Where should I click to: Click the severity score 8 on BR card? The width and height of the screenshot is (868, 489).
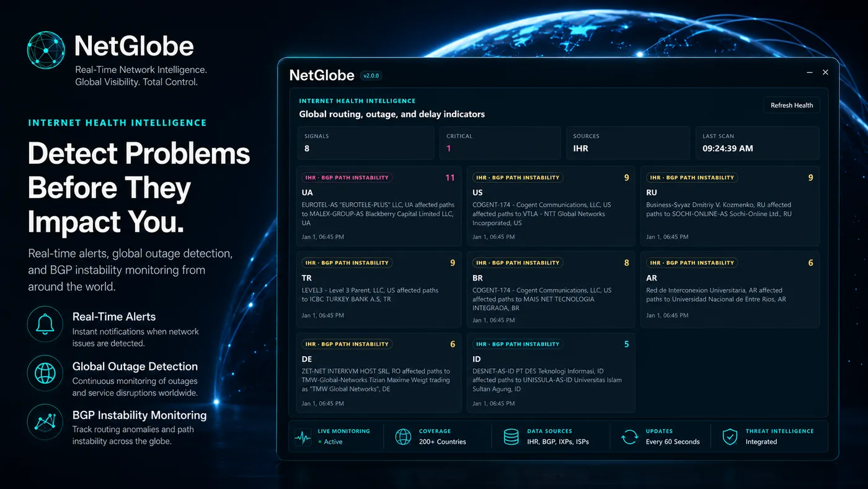pyautogui.click(x=626, y=262)
